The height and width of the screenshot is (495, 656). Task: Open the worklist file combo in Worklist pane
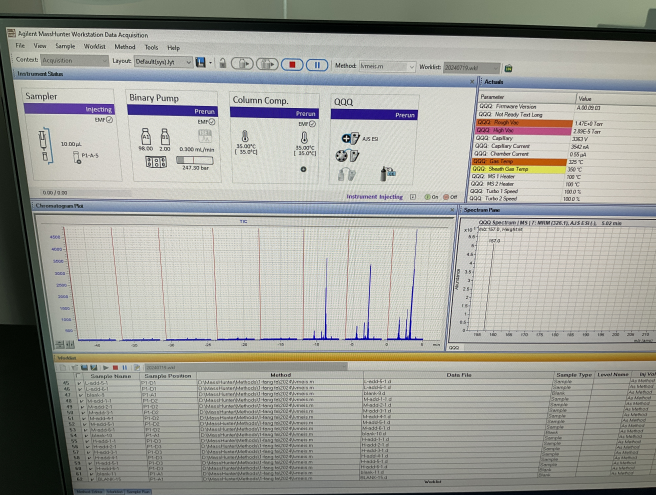pos(246,367)
